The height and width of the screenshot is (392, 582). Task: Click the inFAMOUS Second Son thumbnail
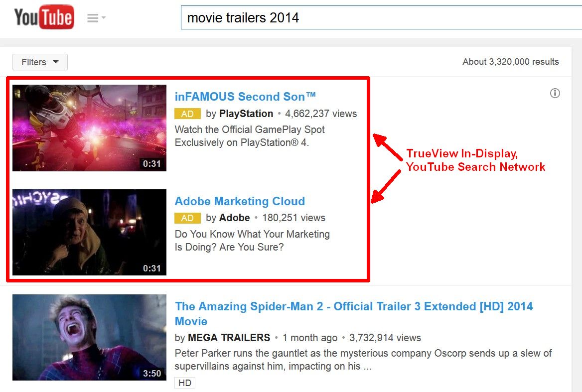coord(89,128)
